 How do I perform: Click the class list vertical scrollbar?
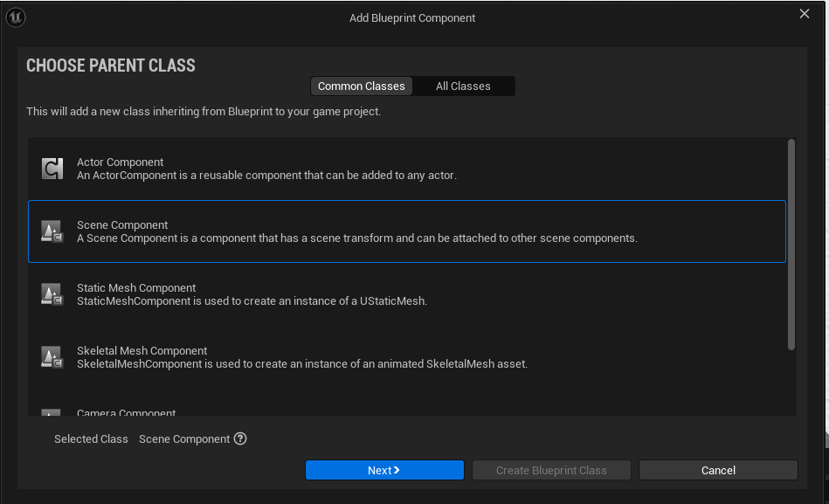pyautogui.click(x=791, y=245)
